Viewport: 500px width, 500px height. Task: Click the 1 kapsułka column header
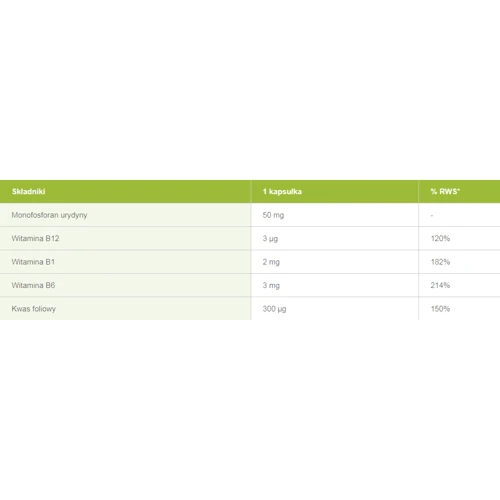click(282, 191)
